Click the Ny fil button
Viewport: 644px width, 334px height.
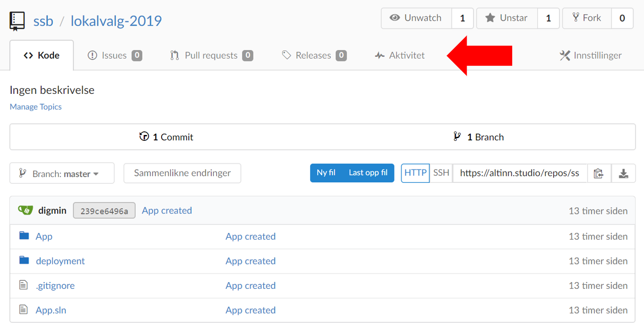[326, 173]
